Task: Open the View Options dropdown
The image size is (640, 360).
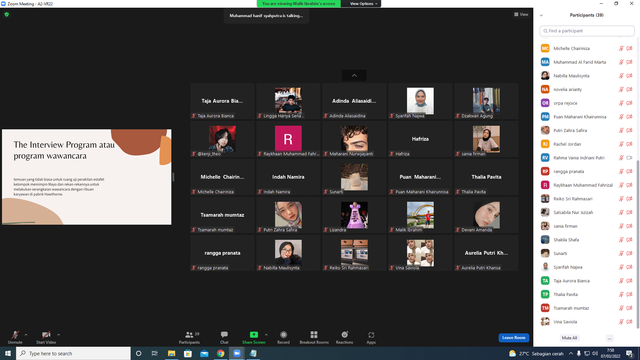Action: click(x=363, y=4)
